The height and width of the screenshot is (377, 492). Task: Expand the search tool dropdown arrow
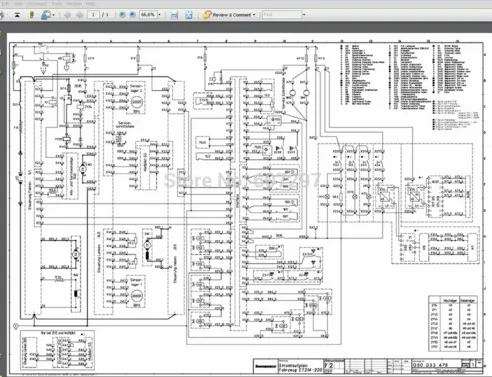click(x=54, y=15)
